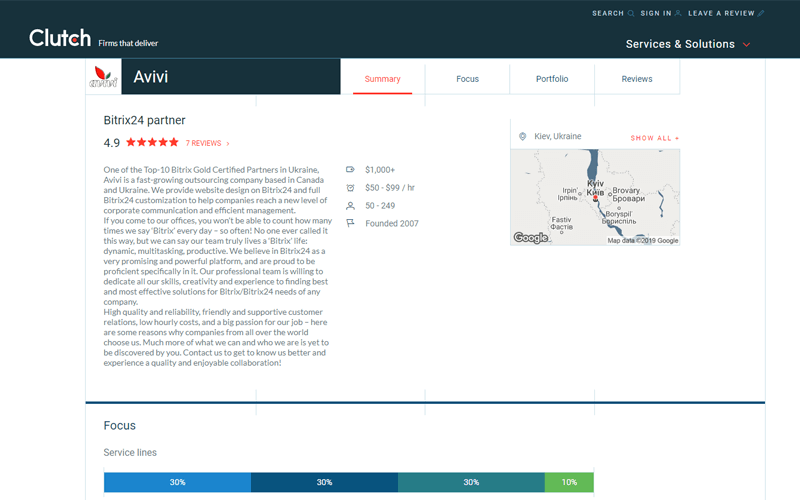Click Brovary label on the map
The image size is (800, 500).
pos(627,194)
